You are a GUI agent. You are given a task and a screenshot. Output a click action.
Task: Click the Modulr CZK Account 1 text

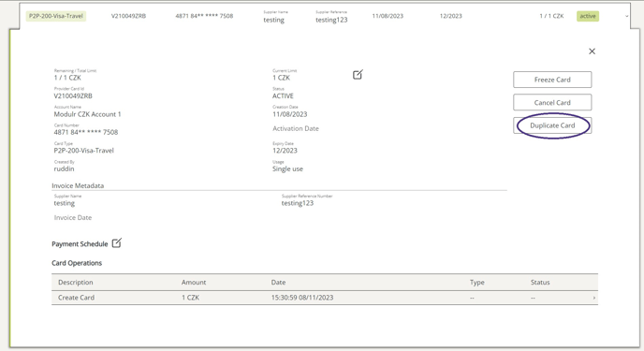(87, 114)
